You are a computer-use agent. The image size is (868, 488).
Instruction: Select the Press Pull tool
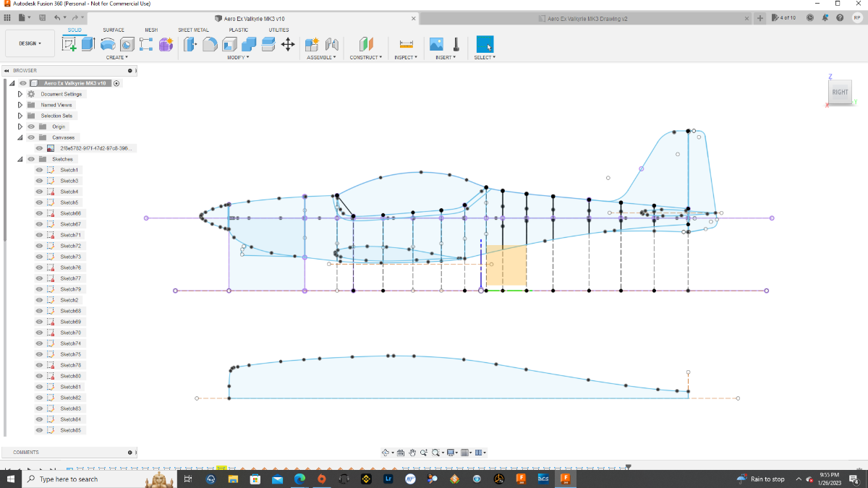(x=190, y=44)
